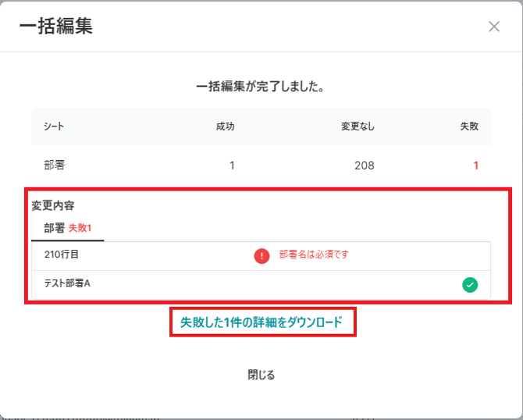Click the 失敗 column header
Viewport: 523px width, 420px height.
(x=469, y=126)
